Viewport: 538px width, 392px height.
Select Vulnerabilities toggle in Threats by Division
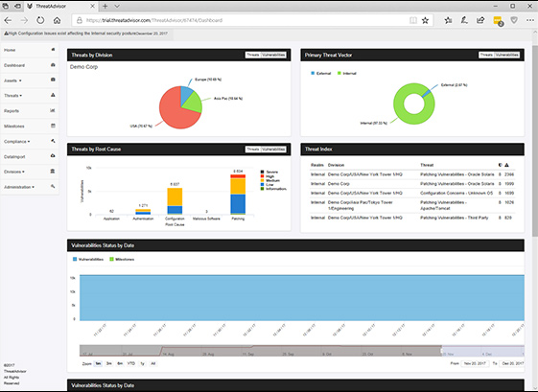pyautogui.click(x=273, y=55)
